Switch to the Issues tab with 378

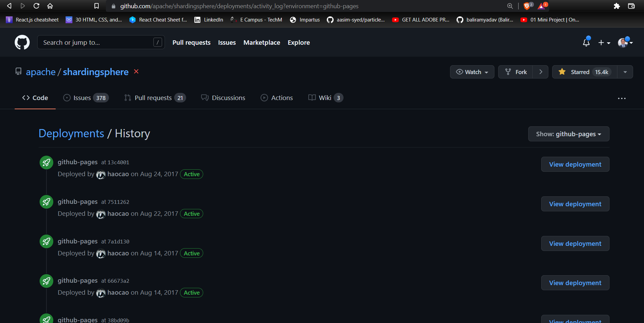tap(86, 98)
